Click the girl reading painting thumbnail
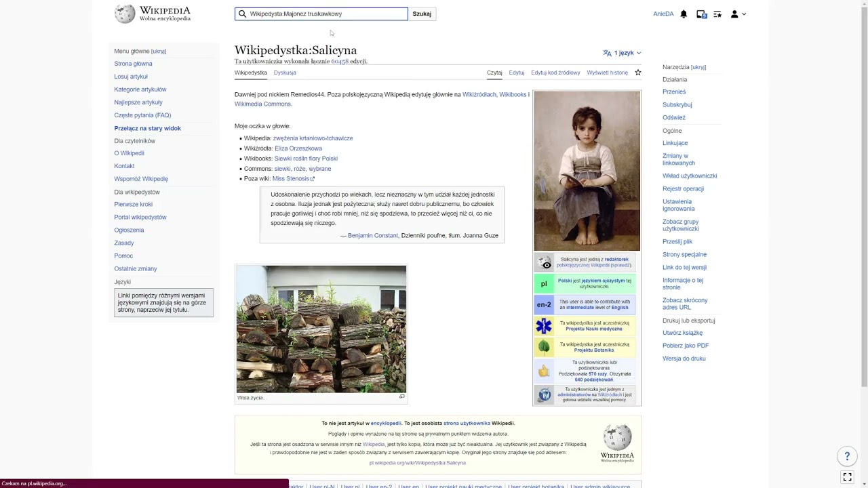Image resolution: width=868 pixels, height=488 pixels. (587, 171)
